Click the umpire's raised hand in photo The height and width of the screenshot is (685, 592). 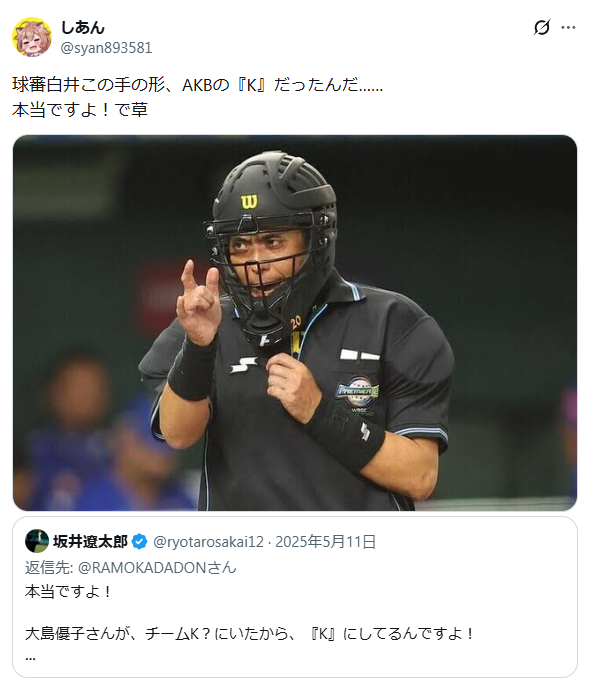(x=199, y=301)
